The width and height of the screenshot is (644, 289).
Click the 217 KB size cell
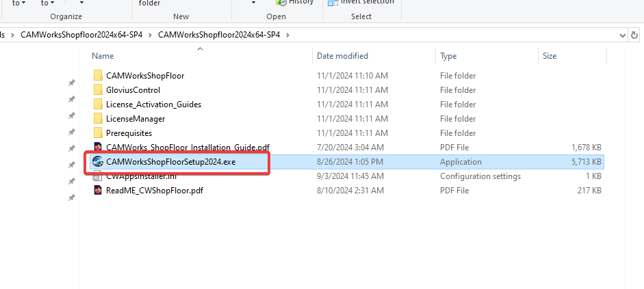tap(590, 190)
